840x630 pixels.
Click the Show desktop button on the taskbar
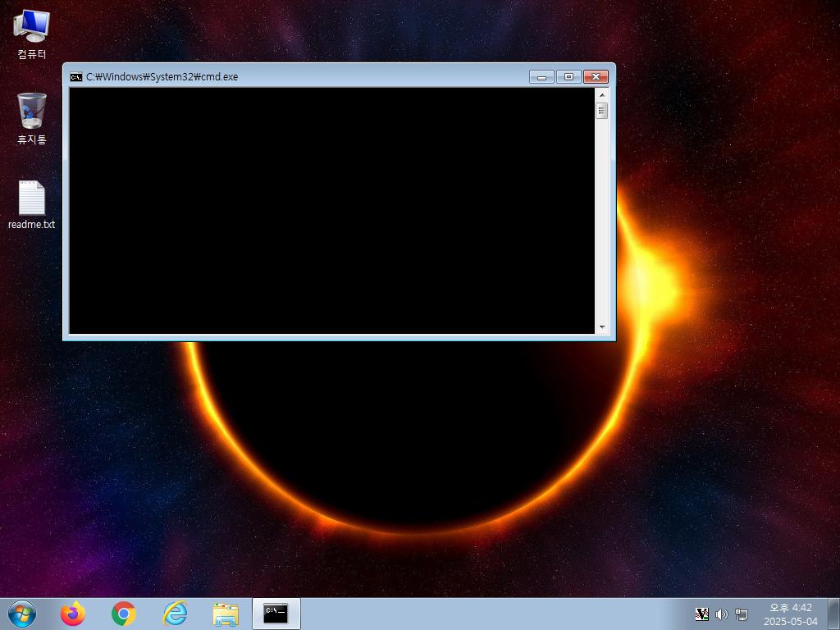(x=834, y=614)
